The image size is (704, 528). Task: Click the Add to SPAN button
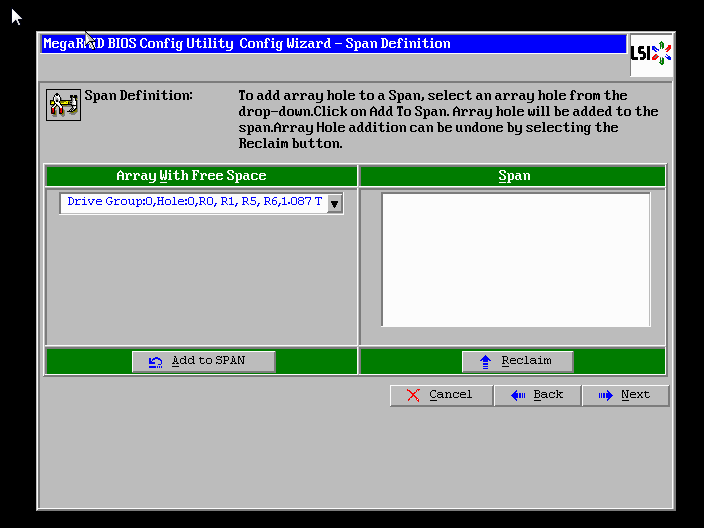click(203, 361)
